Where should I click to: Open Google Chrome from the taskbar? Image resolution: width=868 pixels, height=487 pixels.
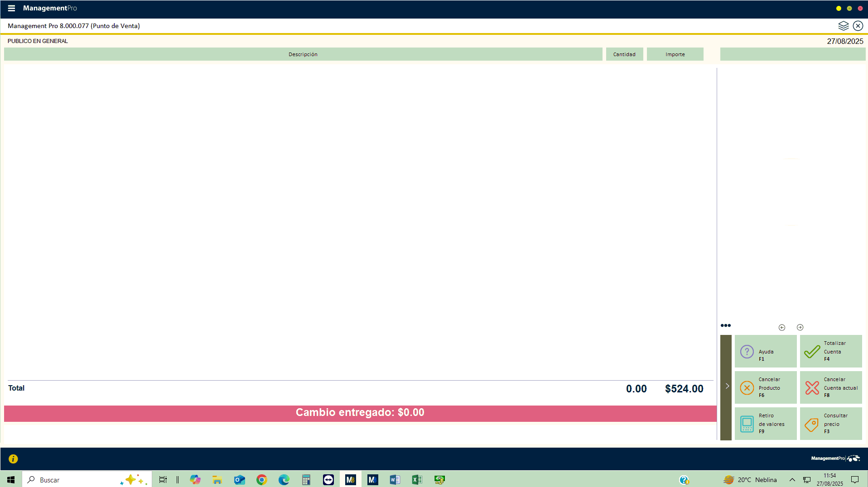(x=261, y=480)
